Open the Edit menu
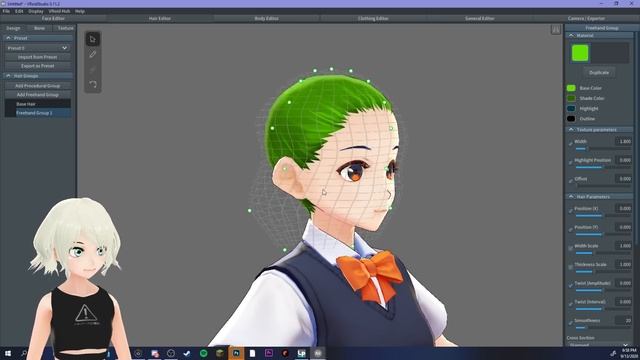640x360 pixels. click(x=19, y=11)
